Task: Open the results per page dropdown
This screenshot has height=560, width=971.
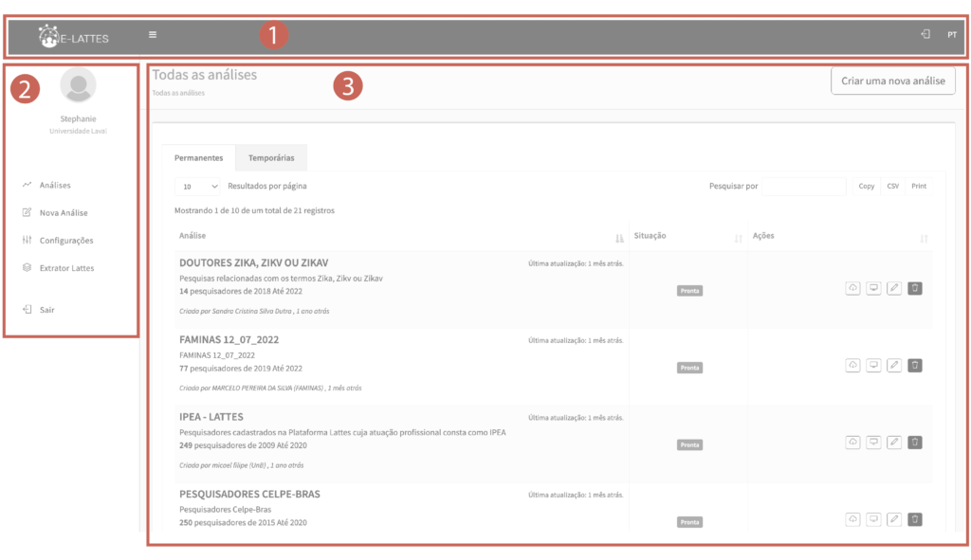Action: 200,187
